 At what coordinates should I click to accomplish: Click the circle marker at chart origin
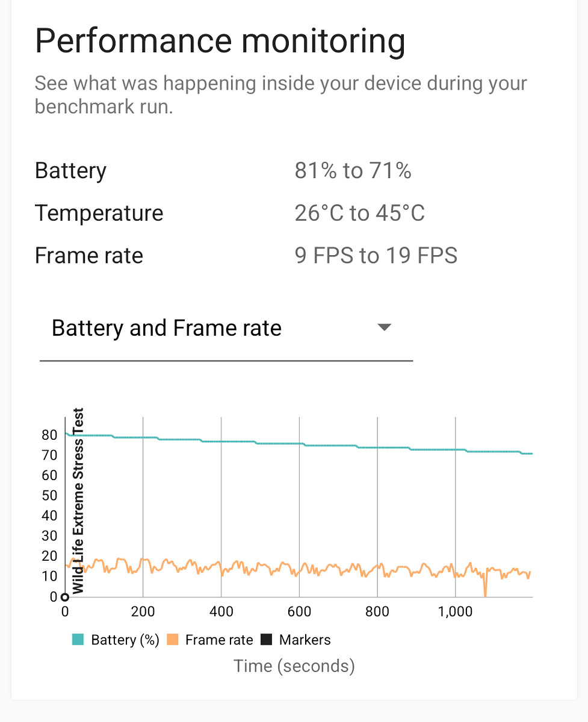[x=65, y=597]
